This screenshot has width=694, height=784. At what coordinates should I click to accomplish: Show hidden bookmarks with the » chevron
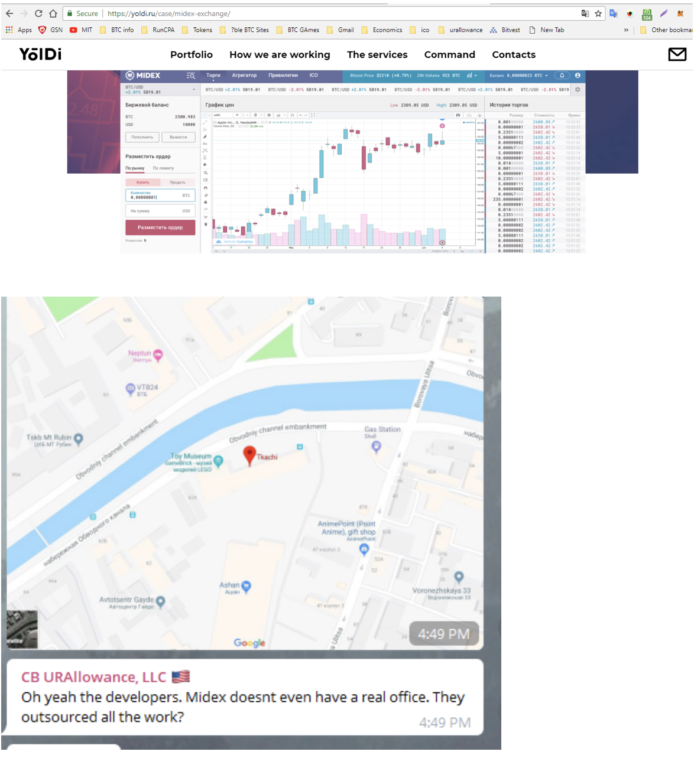tap(626, 30)
